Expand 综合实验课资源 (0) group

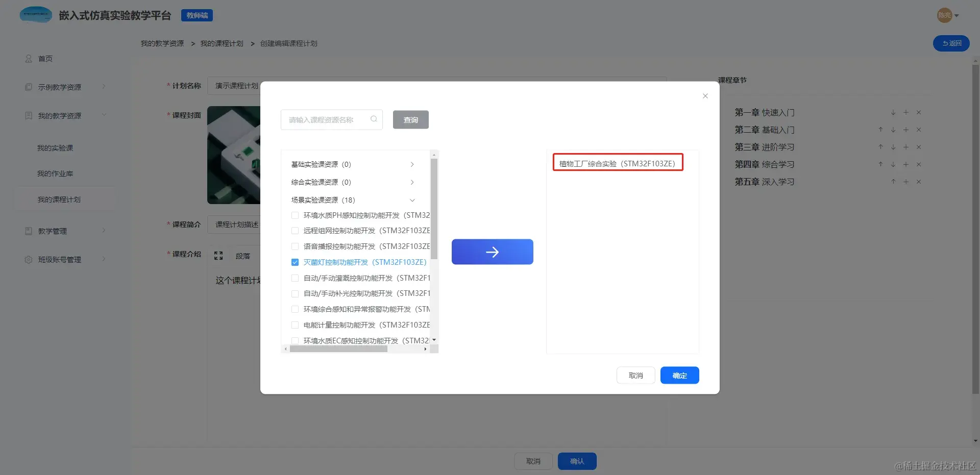pyautogui.click(x=353, y=182)
